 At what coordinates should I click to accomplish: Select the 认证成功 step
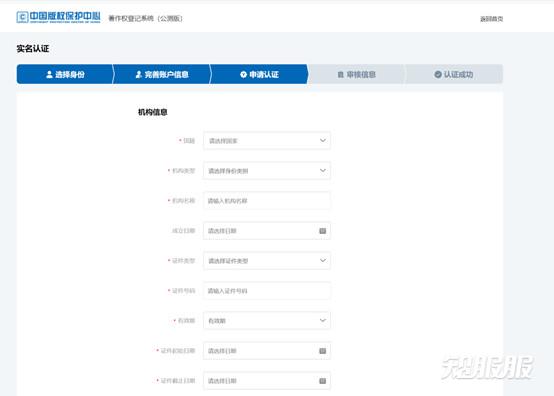pyautogui.click(x=454, y=74)
